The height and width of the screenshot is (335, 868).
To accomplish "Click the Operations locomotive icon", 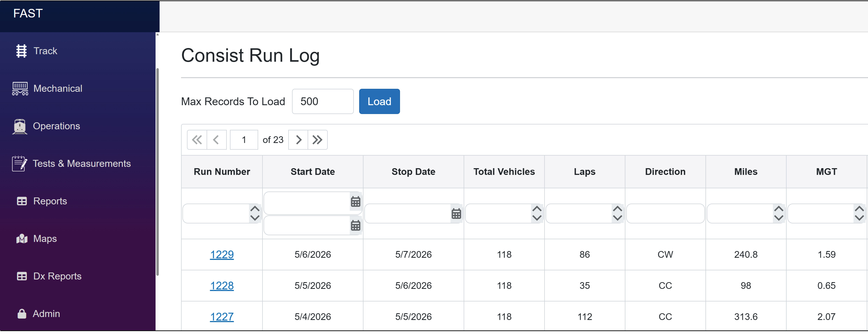I will point(20,127).
